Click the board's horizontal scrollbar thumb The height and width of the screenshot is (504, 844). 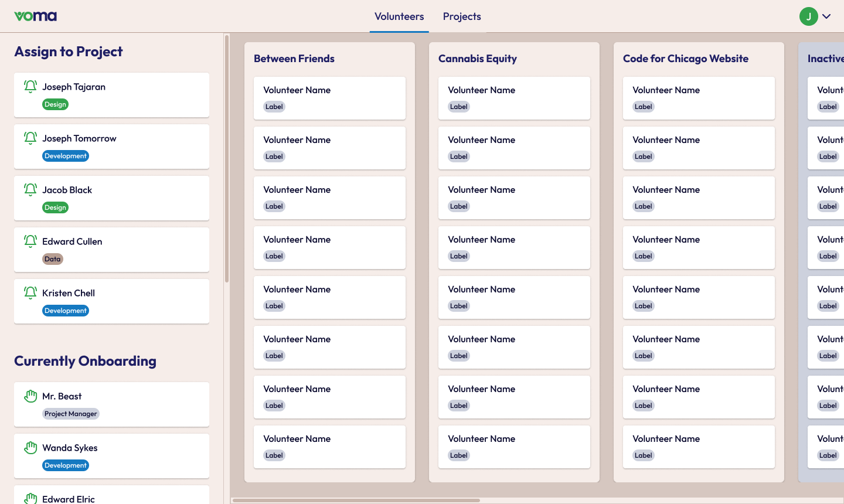tap(356, 500)
